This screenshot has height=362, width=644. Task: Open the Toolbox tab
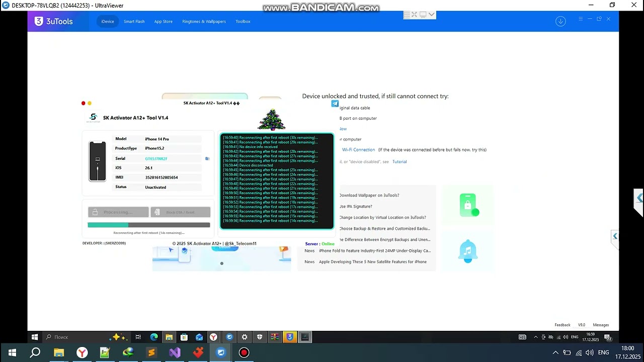click(243, 22)
